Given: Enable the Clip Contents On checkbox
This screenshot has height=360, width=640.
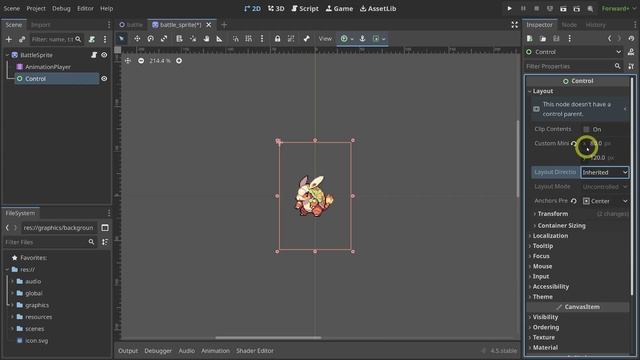Looking at the screenshot, I should point(586,129).
